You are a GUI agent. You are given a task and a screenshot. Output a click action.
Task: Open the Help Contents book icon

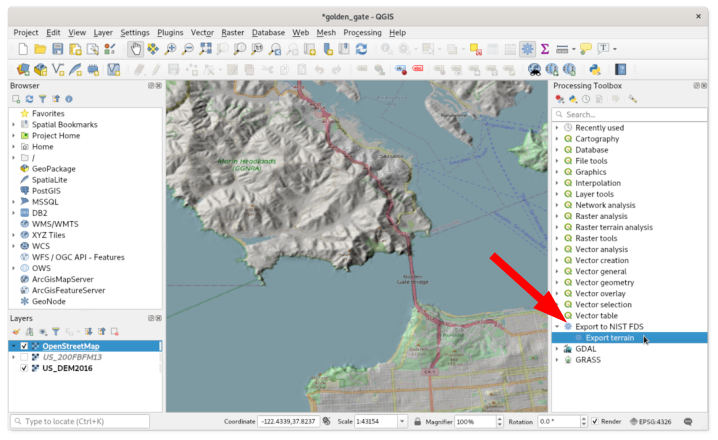click(x=620, y=70)
